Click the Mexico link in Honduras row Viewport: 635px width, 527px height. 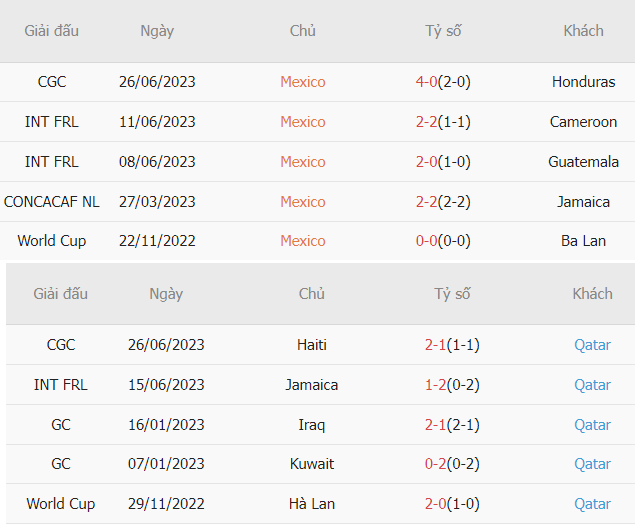pos(303,82)
